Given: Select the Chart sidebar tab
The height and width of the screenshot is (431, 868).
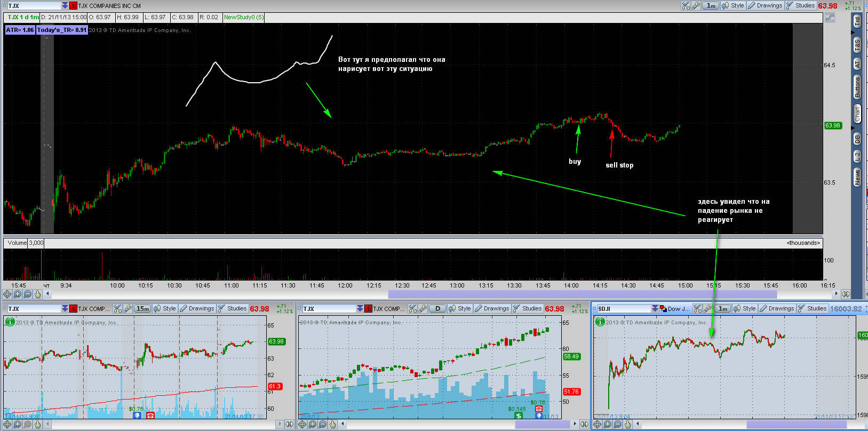Looking at the screenshot, I should 857,113.
